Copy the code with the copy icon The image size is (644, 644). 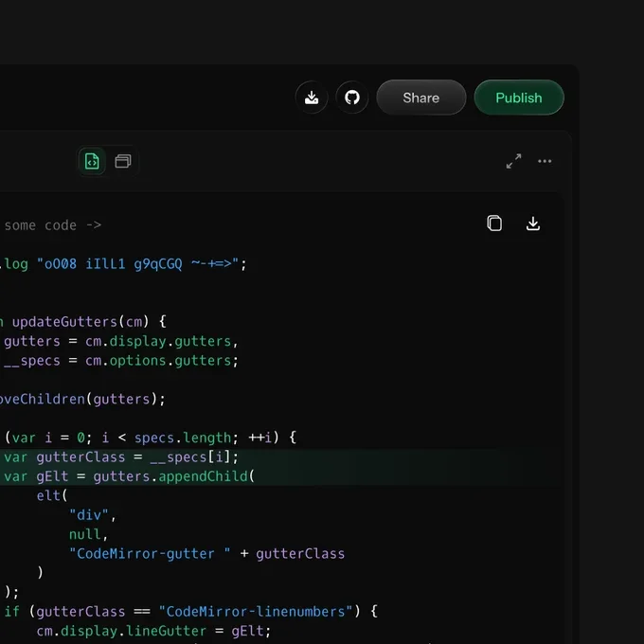click(494, 224)
